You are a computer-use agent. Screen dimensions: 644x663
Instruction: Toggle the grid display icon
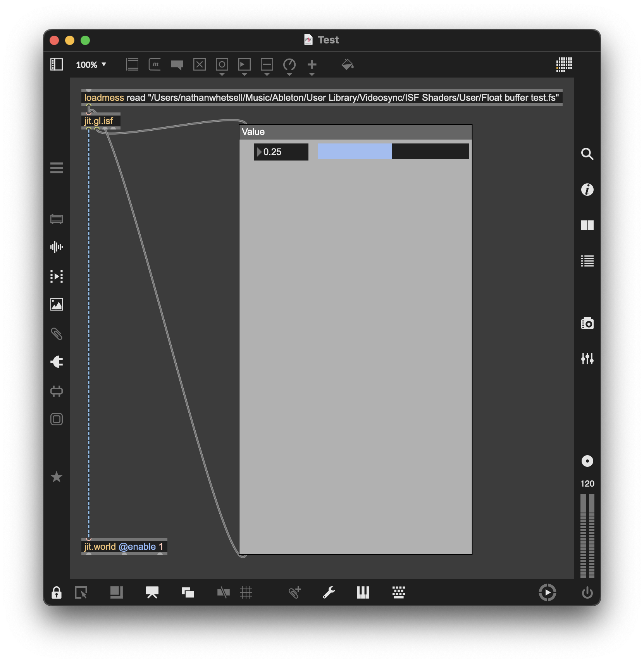coord(246,592)
